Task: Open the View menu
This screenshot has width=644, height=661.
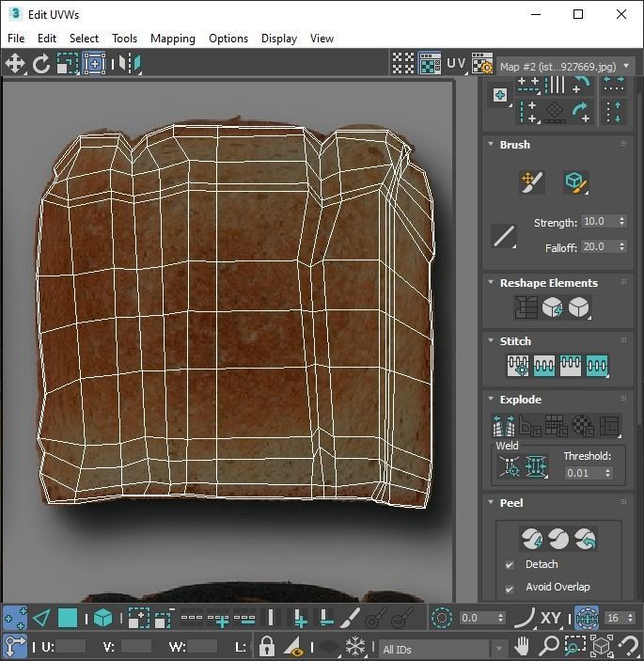Action: coord(322,39)
